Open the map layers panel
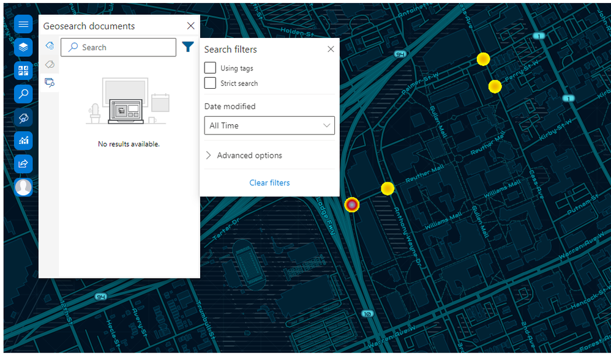611x364 pixels. [23, 47]
